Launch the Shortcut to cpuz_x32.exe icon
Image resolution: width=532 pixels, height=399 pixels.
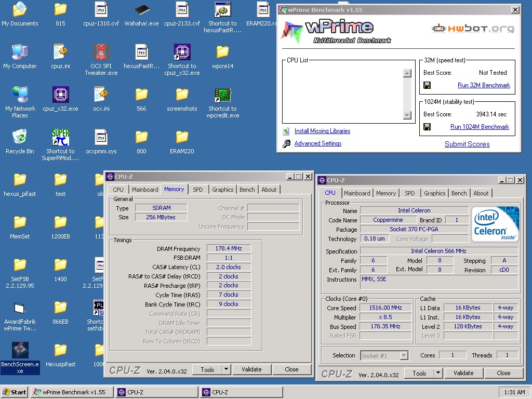tap(182, 52)
